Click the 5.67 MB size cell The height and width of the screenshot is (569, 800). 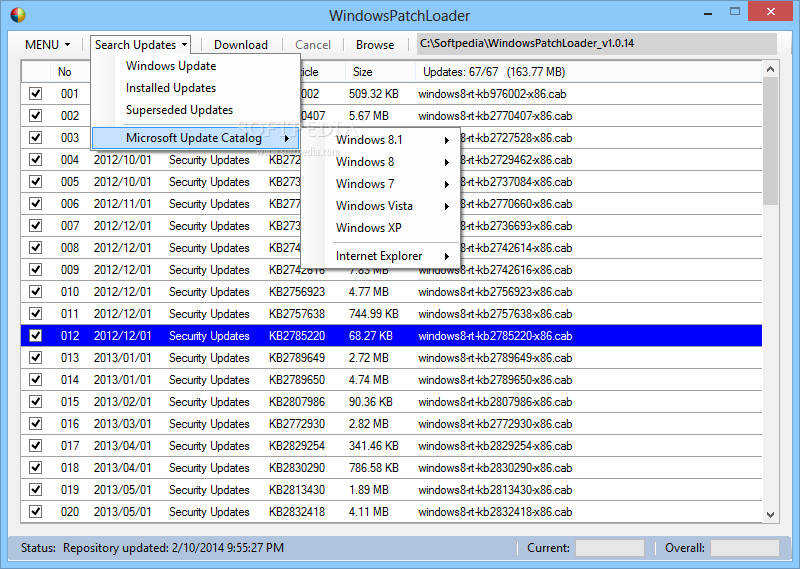coord(368,116)
